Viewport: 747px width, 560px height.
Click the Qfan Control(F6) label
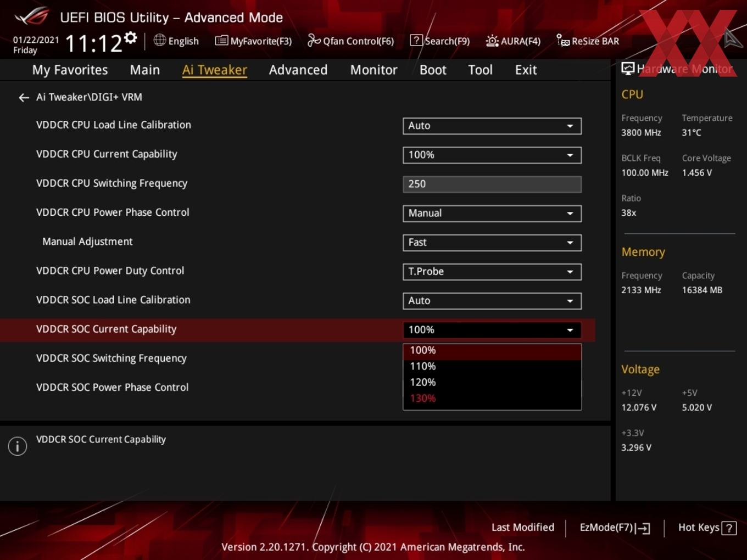[358, 41]
